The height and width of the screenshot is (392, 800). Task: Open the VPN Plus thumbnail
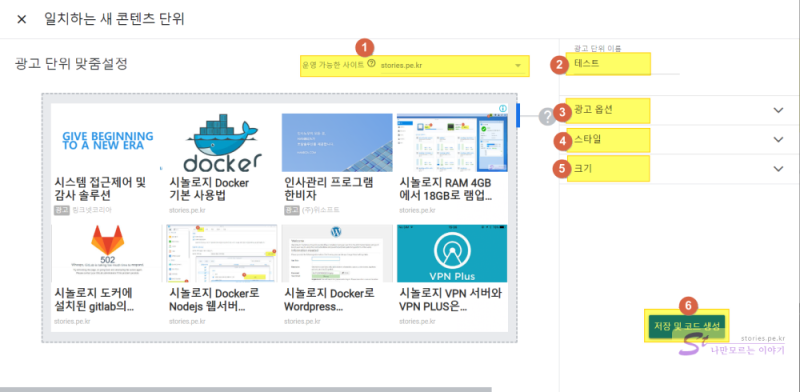[x=453, y=253]
